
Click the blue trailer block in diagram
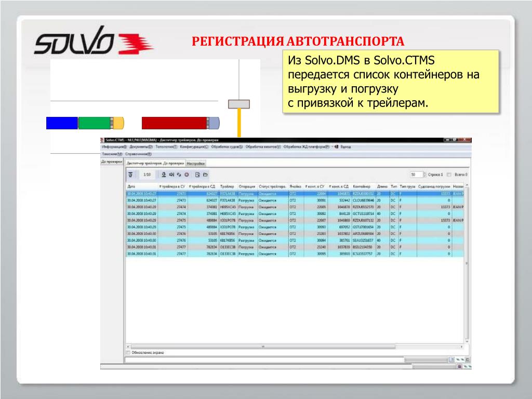pyautogui.click(x=62, y=123)
